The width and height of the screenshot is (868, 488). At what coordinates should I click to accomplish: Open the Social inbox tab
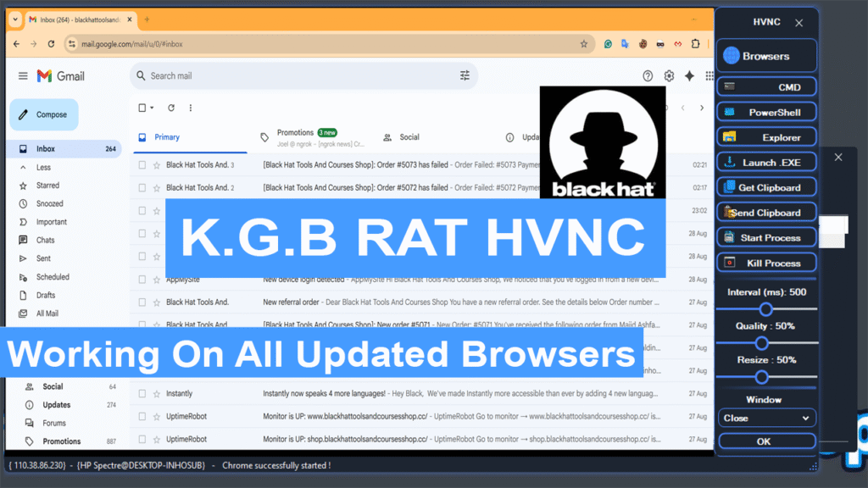[403, 137]
